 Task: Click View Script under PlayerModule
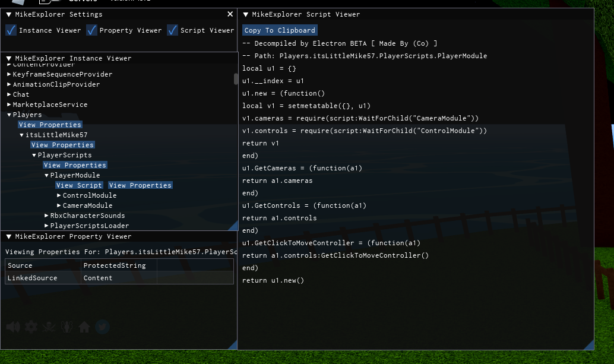(x=78, y=185)
